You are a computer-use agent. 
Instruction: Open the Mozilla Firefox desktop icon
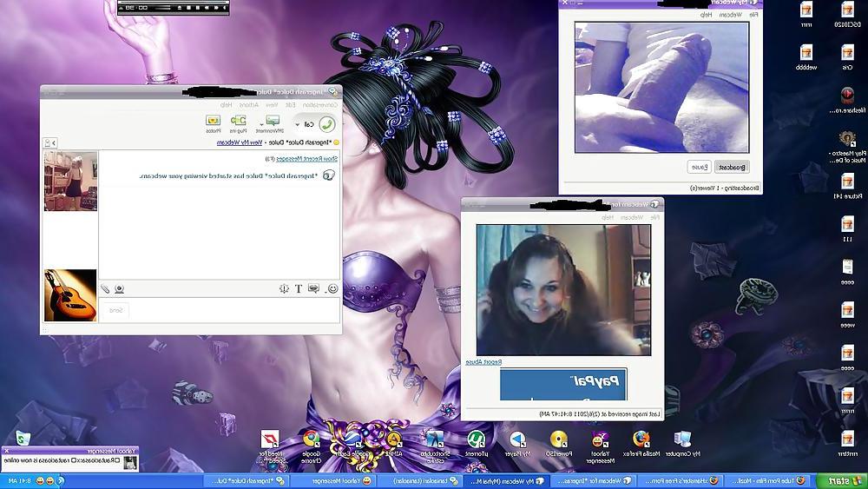pyautogui.click(x=641, y=445)
